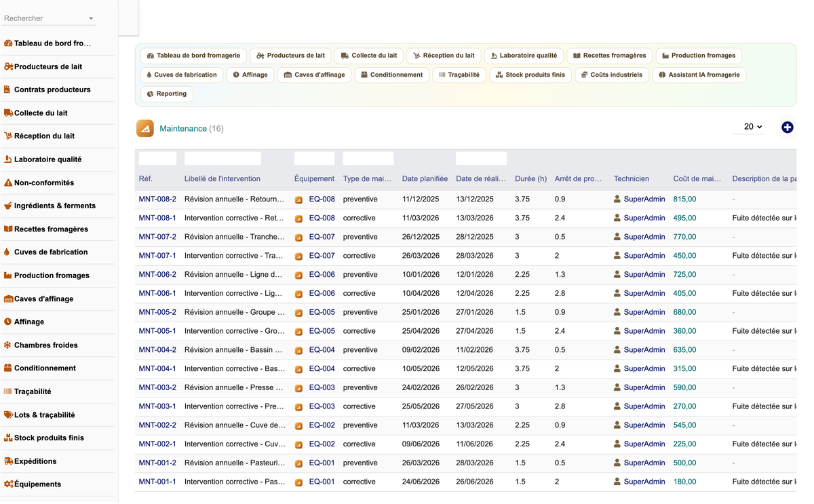
Task: Click equipment icon in row MNT-001-1
Action: tap(298, 482)
